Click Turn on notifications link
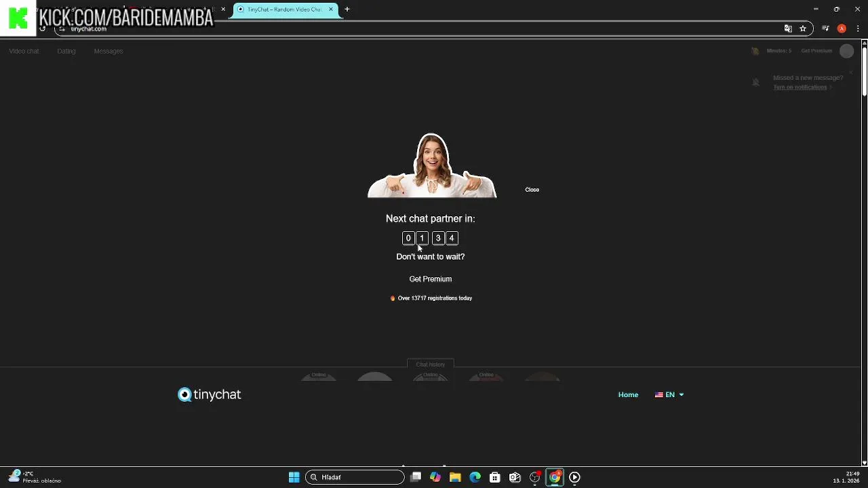 tap(800, 87)
